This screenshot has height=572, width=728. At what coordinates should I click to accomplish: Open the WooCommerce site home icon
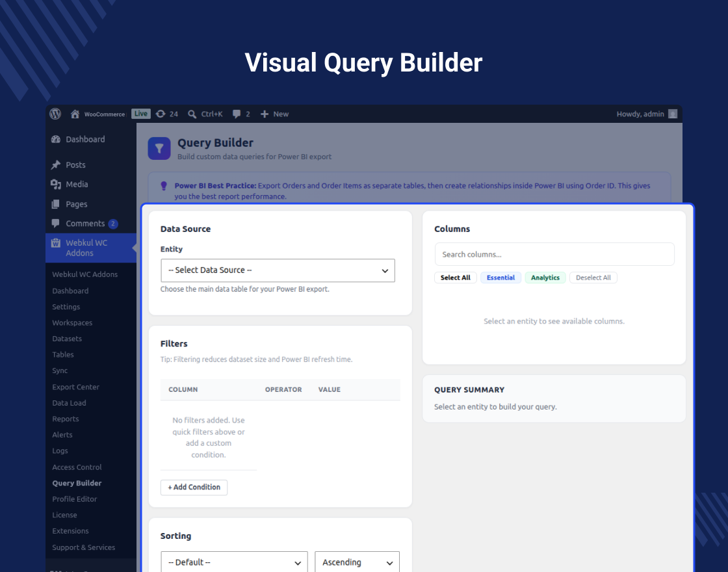coord(75,114)
